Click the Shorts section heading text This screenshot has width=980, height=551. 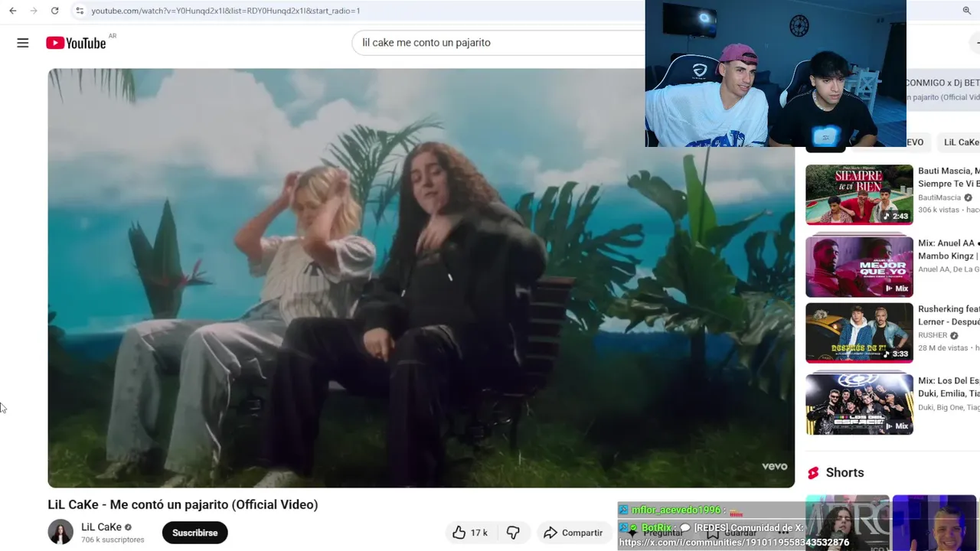tap(844, 473)
